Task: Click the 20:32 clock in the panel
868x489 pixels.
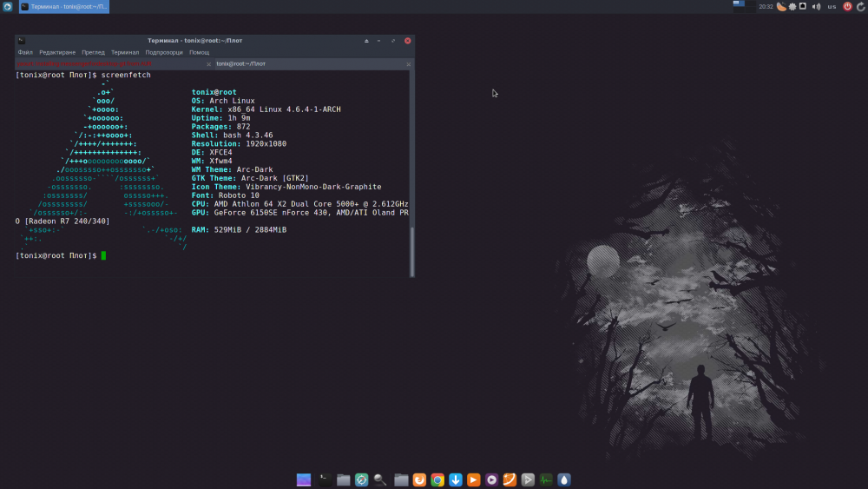Action: (766, 7)
